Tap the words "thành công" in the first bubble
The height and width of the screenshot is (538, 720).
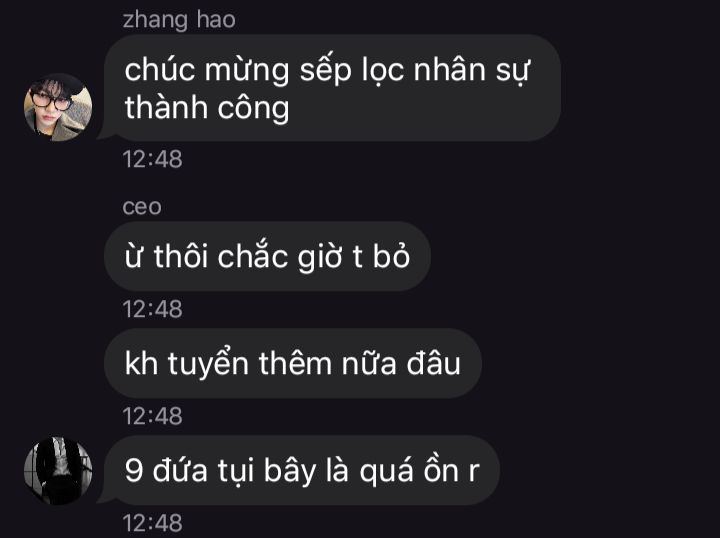207,108
